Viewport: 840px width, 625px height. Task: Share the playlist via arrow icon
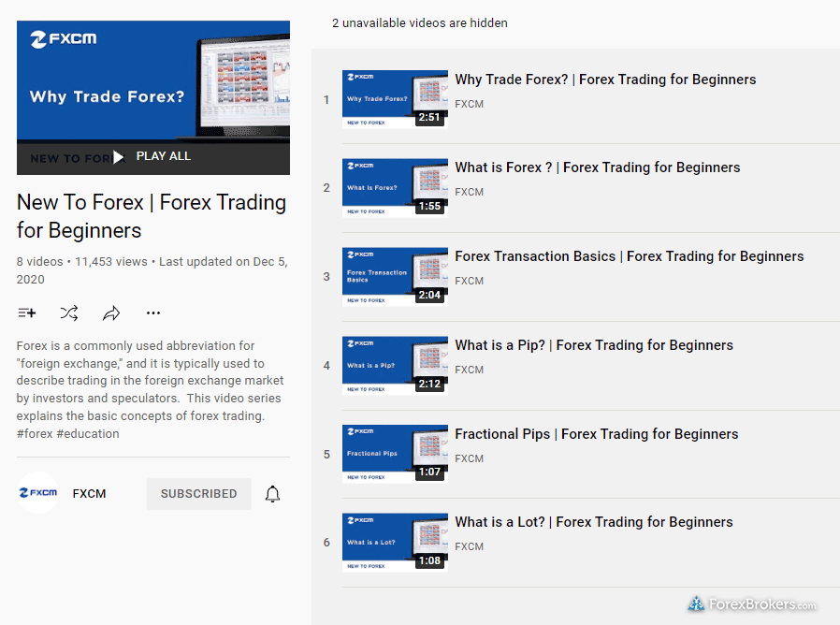(111, 313)
